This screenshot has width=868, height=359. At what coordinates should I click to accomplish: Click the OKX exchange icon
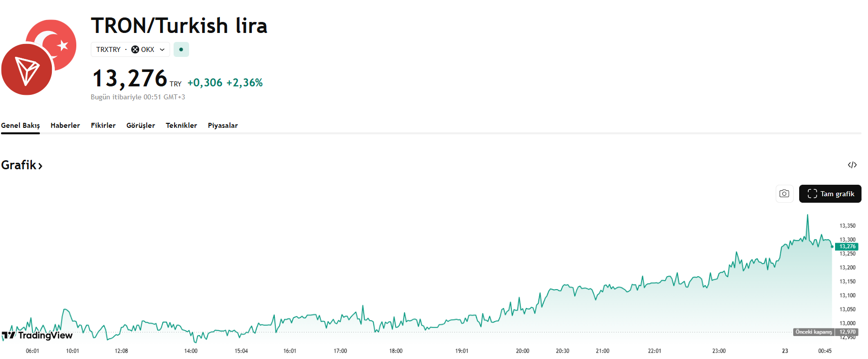(135, 49)
